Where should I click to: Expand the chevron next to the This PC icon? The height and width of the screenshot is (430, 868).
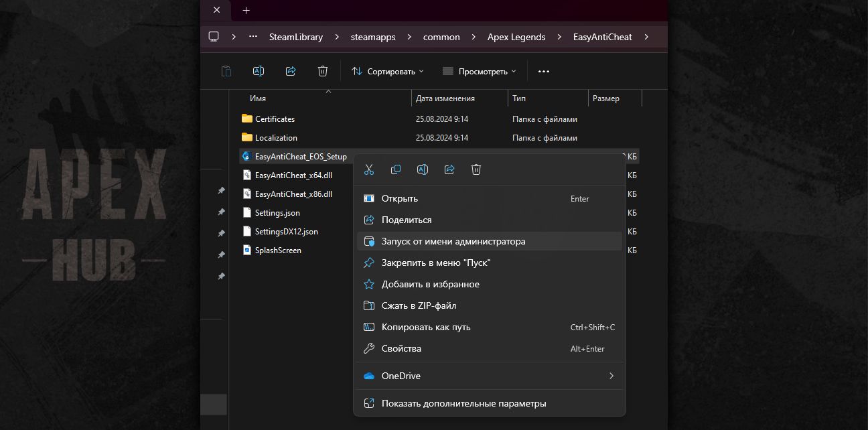tap(234, 37)
